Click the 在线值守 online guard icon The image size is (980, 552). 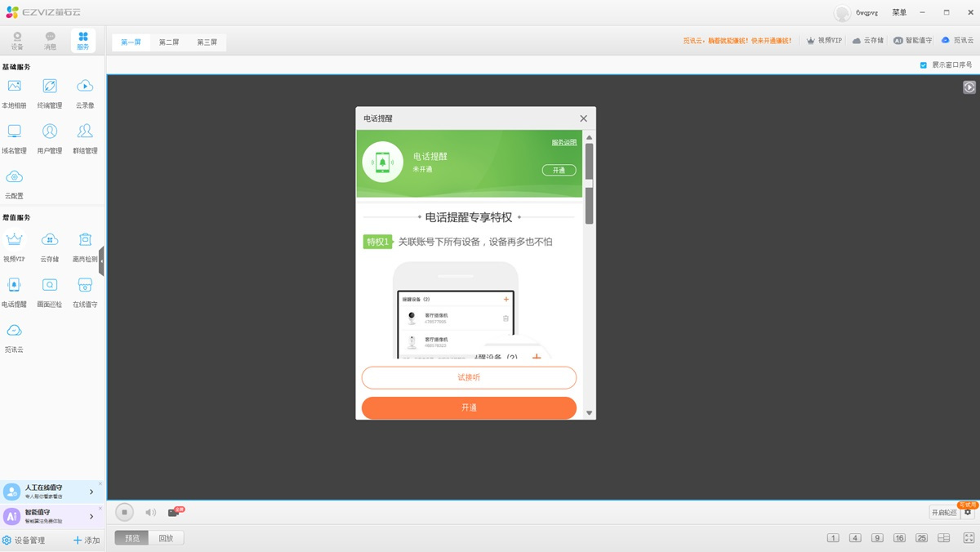[x=85, y=286]
